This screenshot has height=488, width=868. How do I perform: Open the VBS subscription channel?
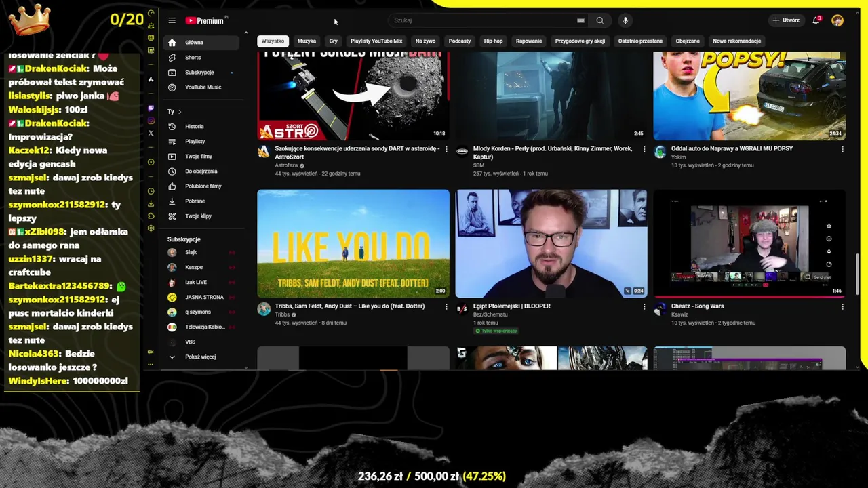click(201, 342)
